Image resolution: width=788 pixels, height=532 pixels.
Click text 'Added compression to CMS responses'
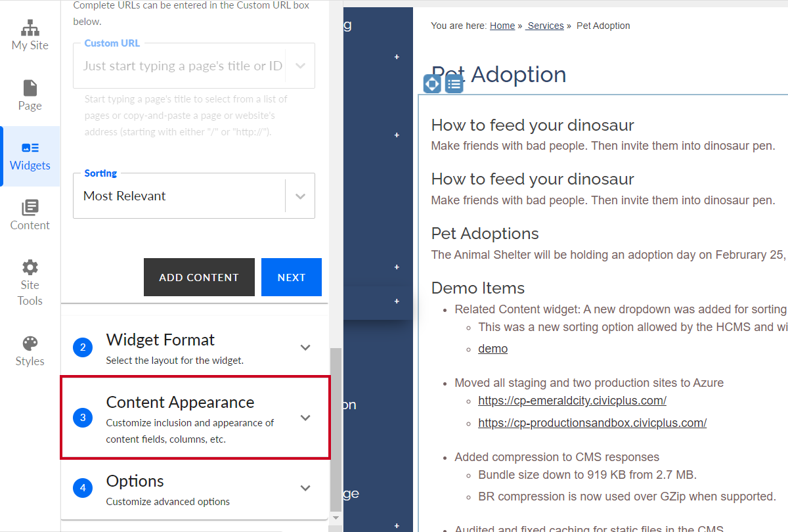tap(557, 457)
